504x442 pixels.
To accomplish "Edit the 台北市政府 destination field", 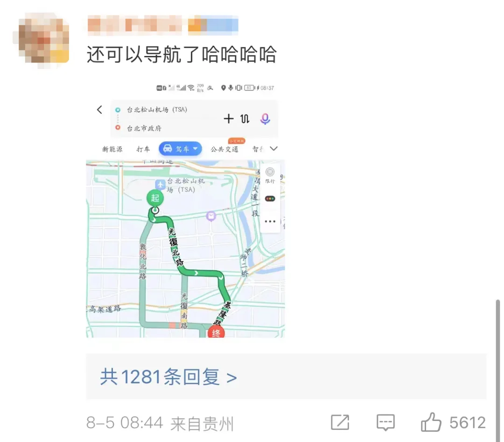I will pos(144,129).
